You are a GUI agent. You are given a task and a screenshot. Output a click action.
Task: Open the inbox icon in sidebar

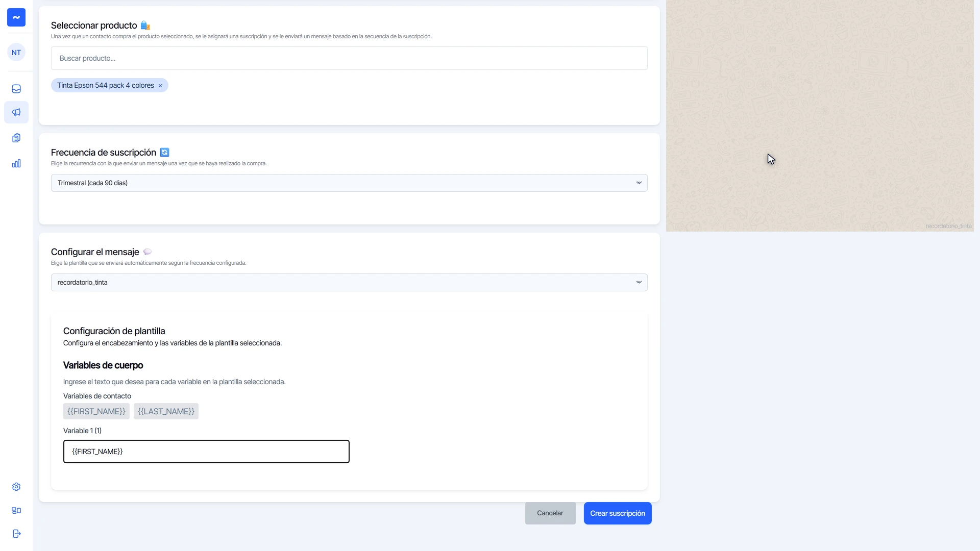[16, 89]
